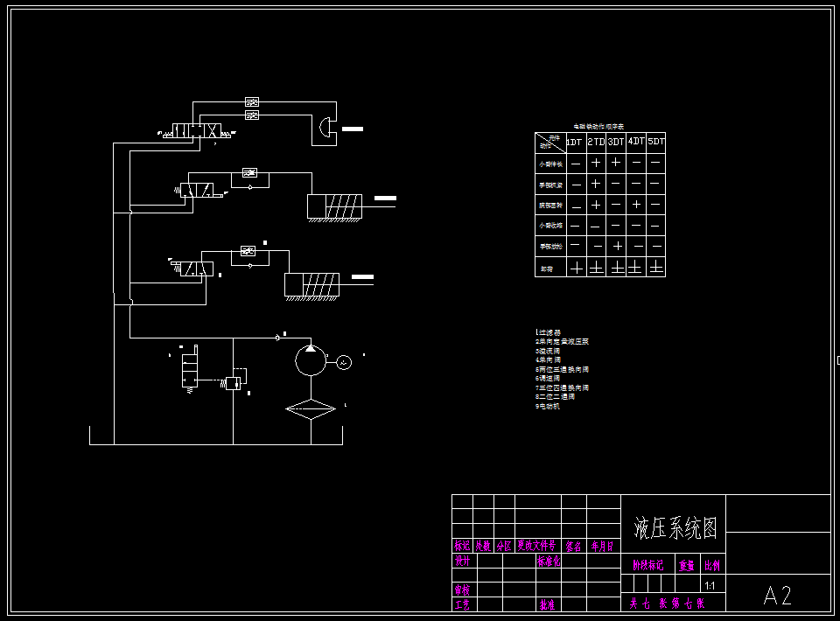Select the 处数 title block label

pos(483,546)
